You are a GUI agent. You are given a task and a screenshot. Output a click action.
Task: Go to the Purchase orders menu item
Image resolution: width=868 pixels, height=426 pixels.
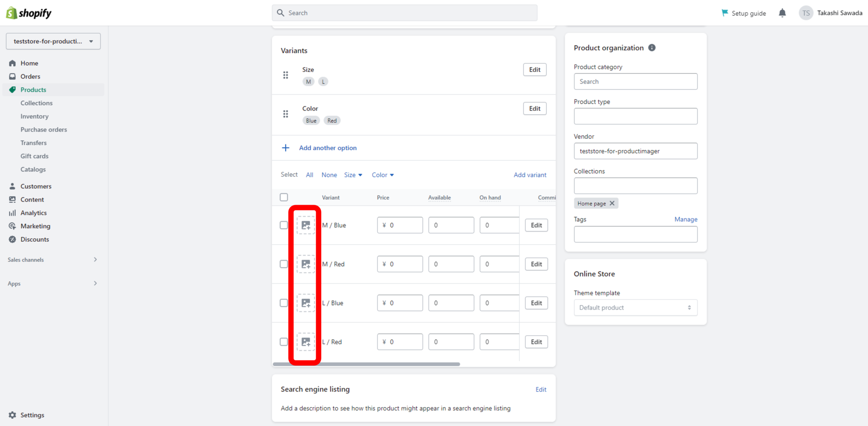pos(44,129)
